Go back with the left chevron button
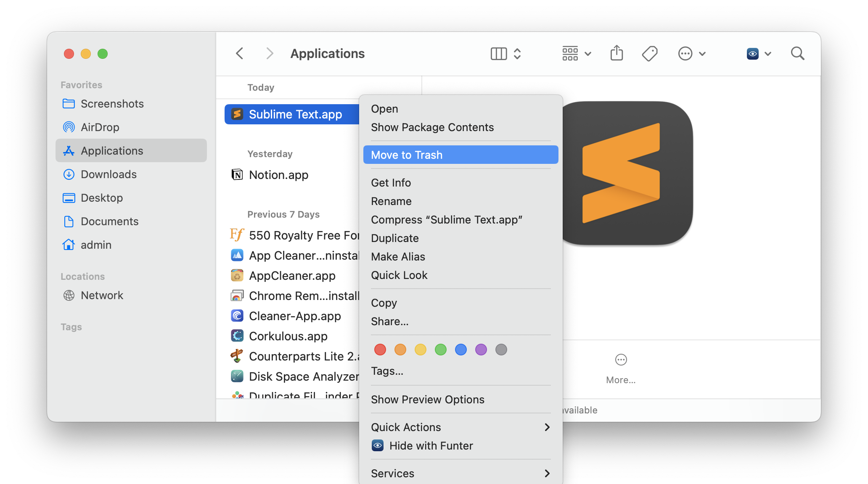 click(x=240, y=53)
